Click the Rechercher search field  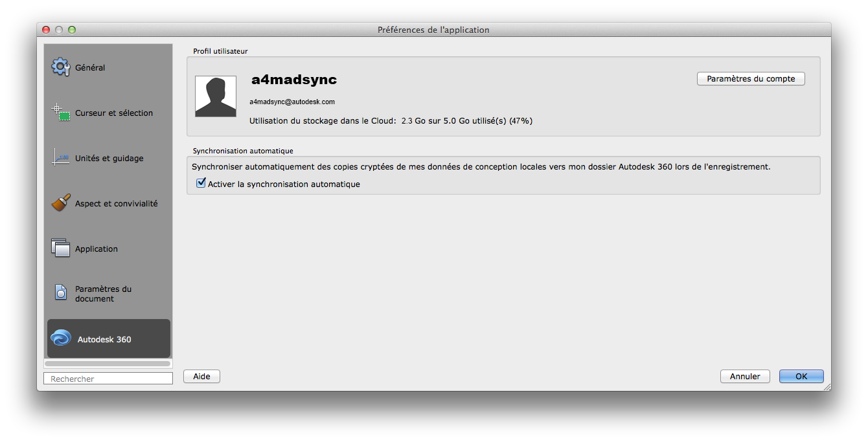(108, 379)
